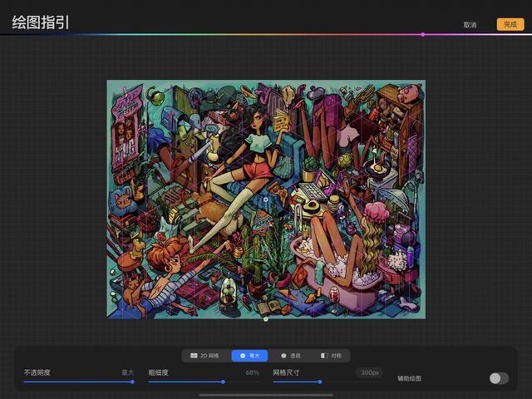
Task: Select the 等大 isometric guide tab
Action: click(x=249, y=356)
